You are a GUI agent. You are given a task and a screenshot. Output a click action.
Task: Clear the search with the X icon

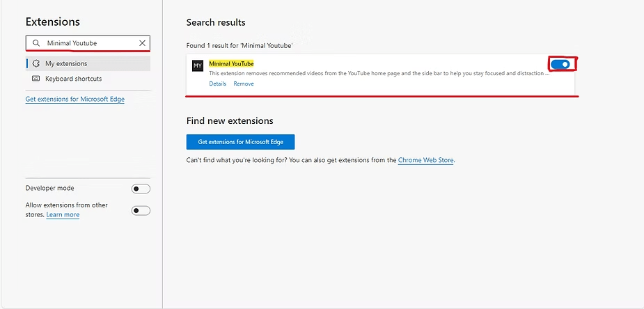(x=142, y=43)
